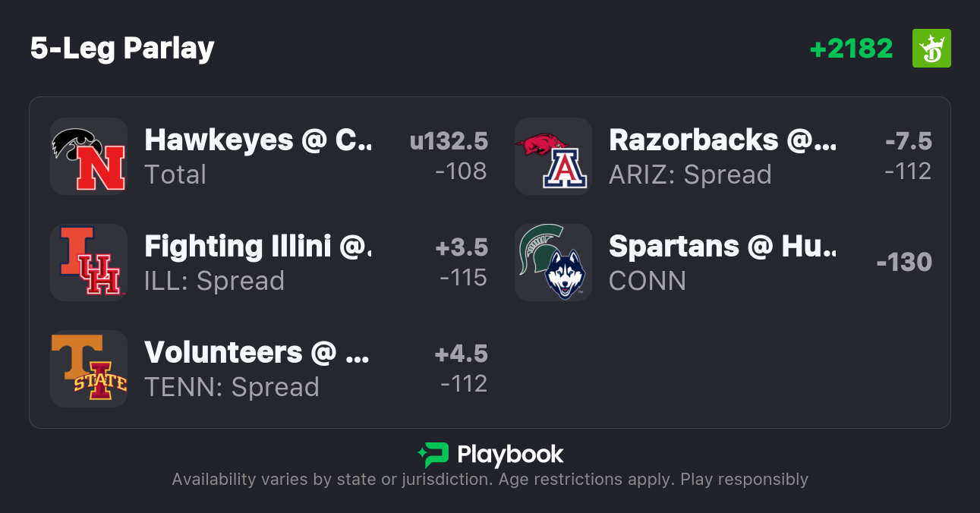Screen dimensions: 980x513
Task: Select the +3.5 Illinois spread odds
Action: tap(461, 247)
